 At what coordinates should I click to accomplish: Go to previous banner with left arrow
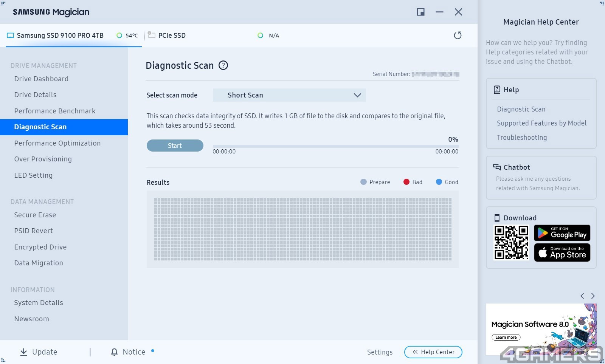(x=582, y=296)
